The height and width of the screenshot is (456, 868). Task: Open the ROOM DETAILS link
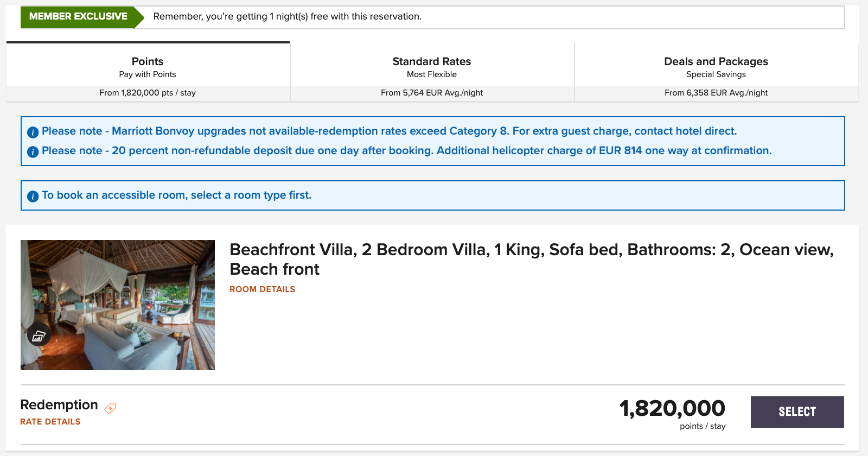[x=262, y=289]
